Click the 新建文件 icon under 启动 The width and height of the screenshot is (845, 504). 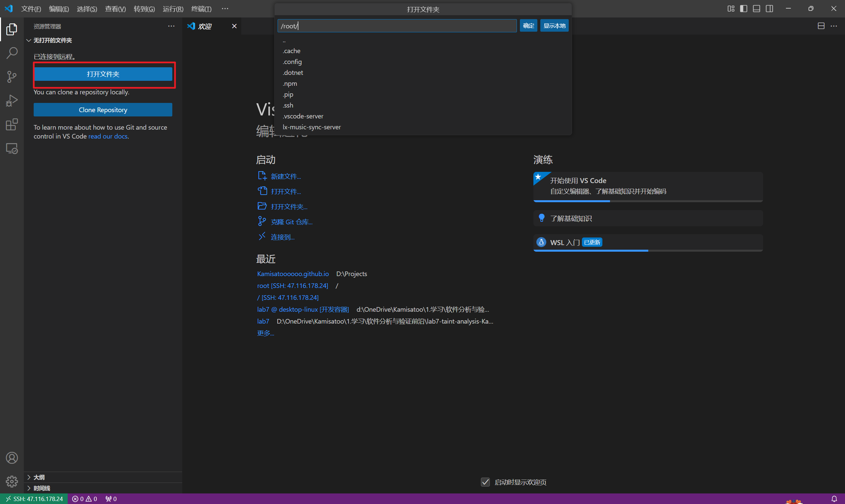[262, 176]
